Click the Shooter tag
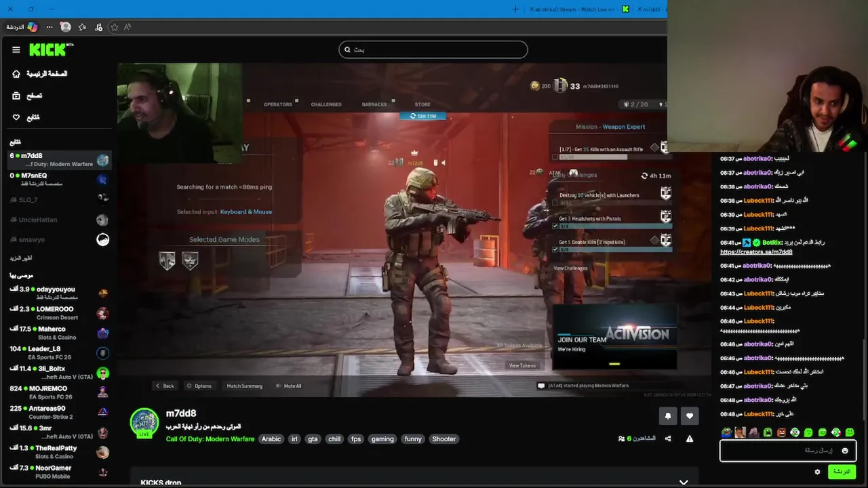The width and height of the screenshot is (868, 488). coord(444,439)
